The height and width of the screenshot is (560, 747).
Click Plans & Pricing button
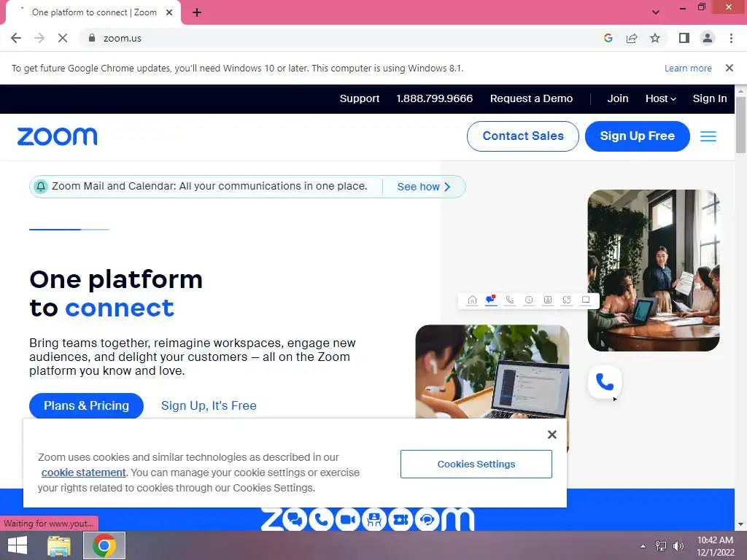coord(86,405)
